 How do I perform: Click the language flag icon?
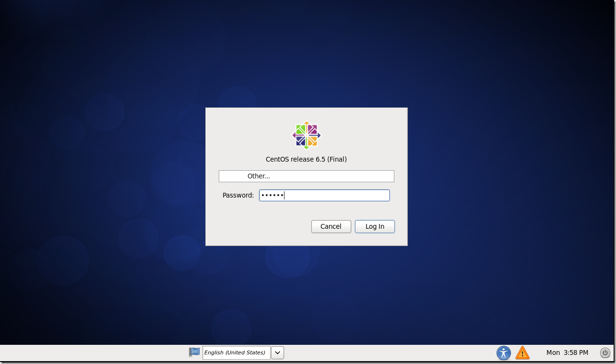click(194, 352)
